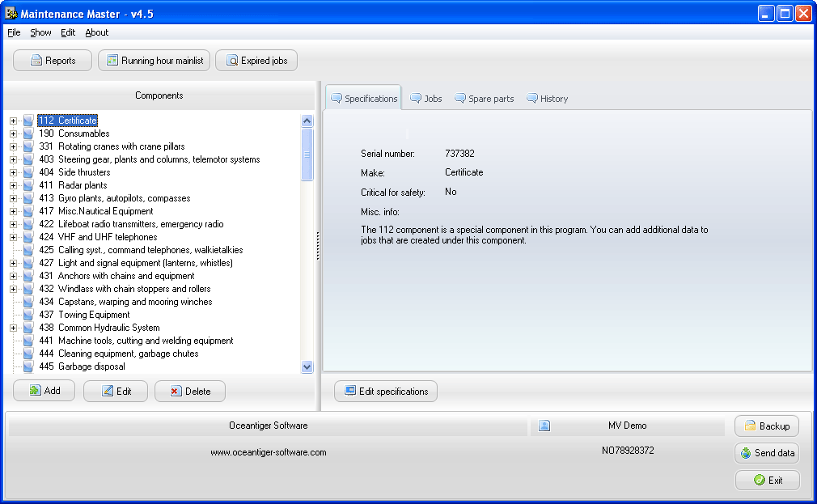
Task: Show Expired jobs
Action: tap(256, 61)
